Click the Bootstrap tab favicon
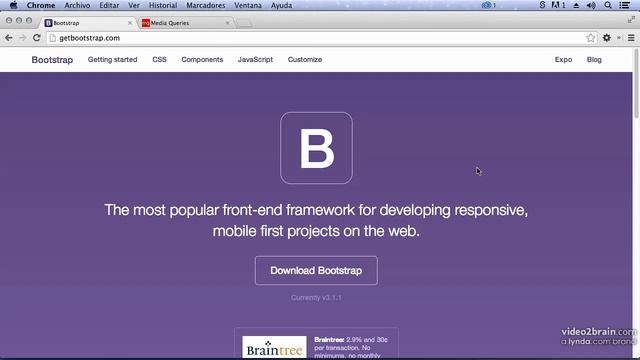 pos(48,23)
